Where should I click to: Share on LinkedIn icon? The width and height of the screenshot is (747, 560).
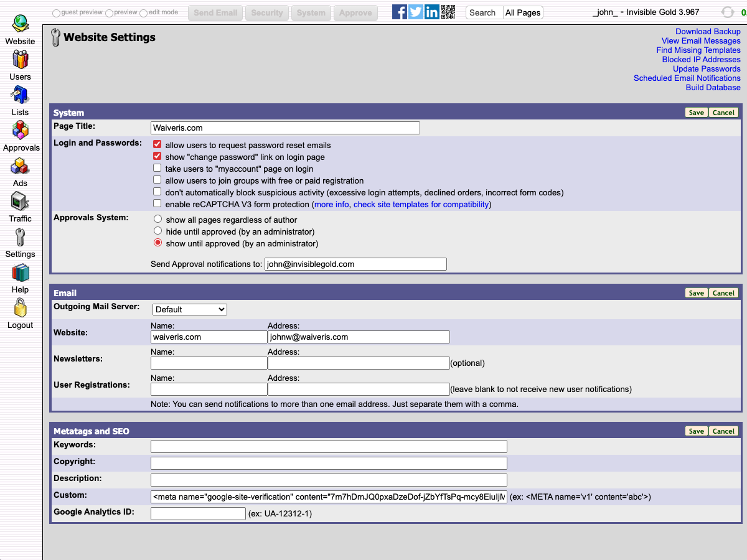(432, 12)
